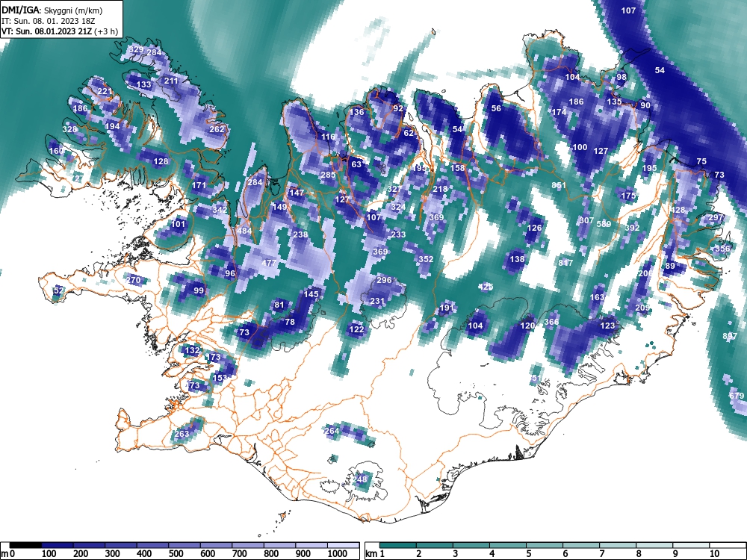Click the DMI/IGA Skyggni title text
This screenshot has height=560, width=747.
coord(52,10)
